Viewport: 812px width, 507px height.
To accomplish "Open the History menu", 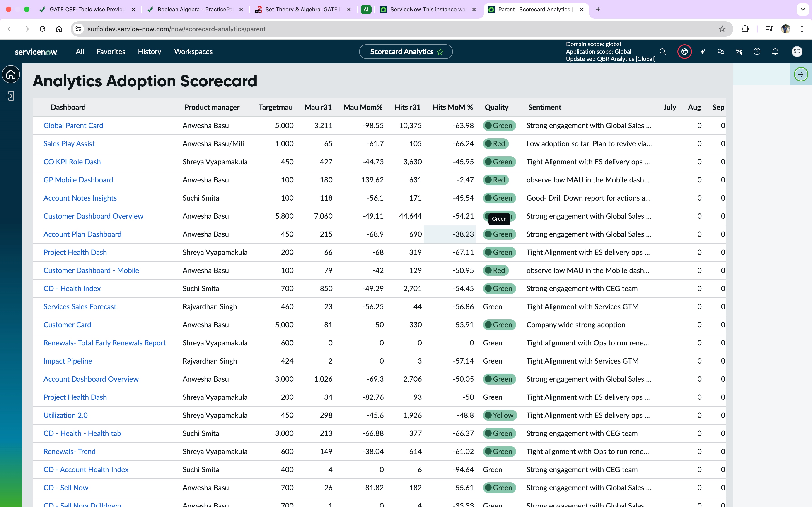I will point(149,52).
